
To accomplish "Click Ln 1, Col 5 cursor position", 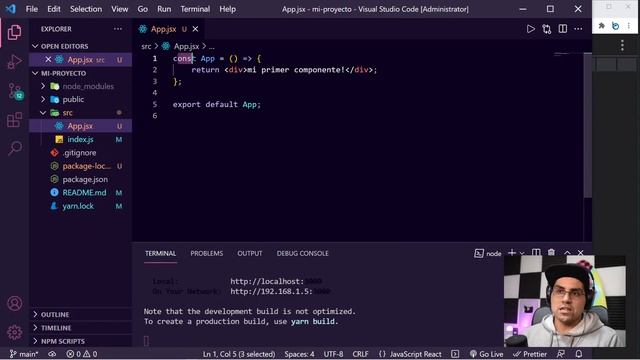I will click(239, 354).
